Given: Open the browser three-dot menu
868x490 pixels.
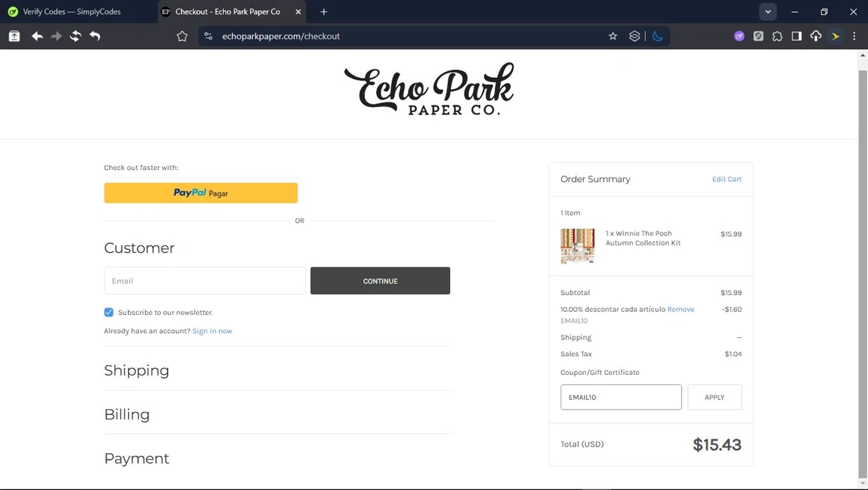Looking at the screenshot, I should click(854, 36).
